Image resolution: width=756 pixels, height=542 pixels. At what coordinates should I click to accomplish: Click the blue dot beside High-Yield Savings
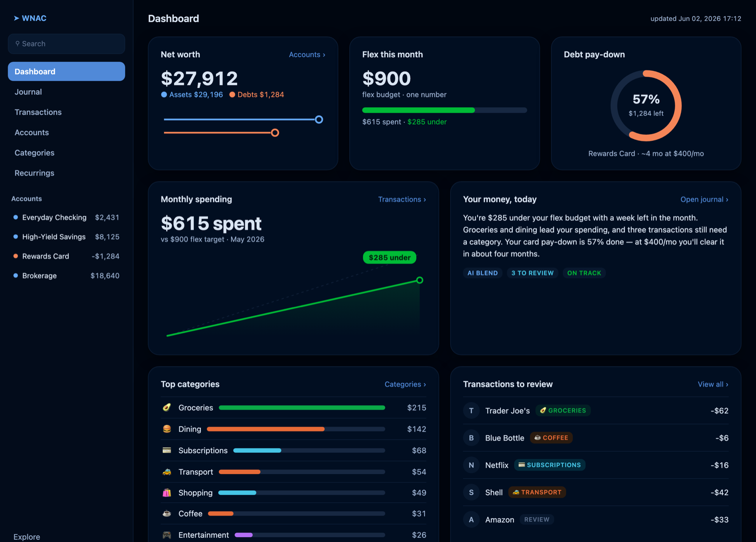pyautogui.click(x=16, y=237)
